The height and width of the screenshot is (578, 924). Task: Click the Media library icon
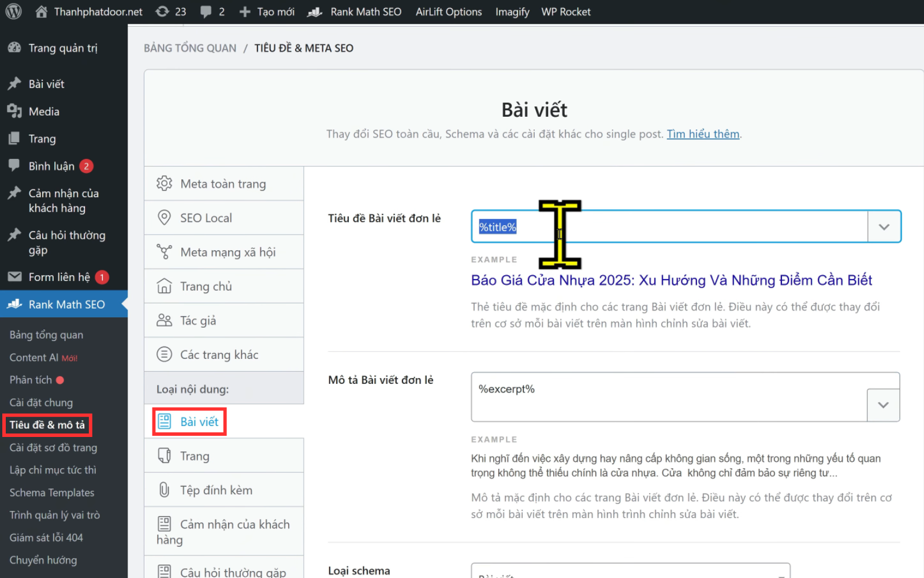pos(14,111)
